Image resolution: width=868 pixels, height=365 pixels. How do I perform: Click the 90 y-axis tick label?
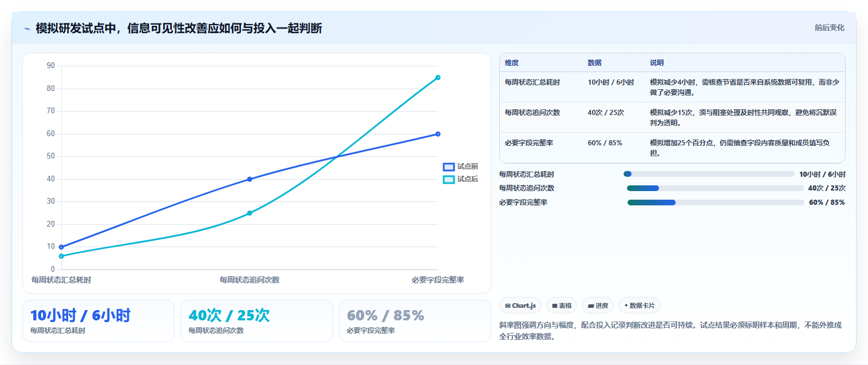tap(51, 66)
